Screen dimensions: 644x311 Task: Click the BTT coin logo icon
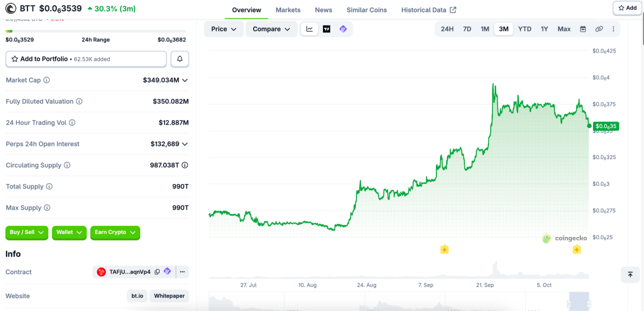pos(10,8)
